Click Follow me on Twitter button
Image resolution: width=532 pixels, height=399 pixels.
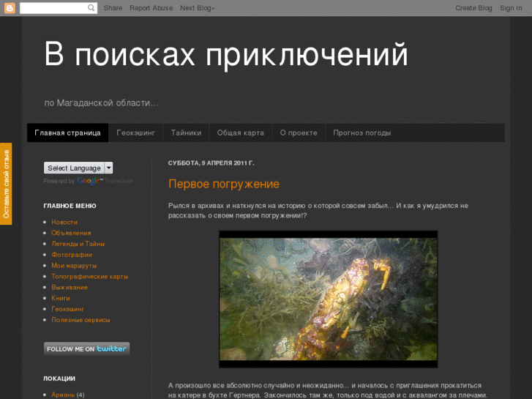[86, 348]
